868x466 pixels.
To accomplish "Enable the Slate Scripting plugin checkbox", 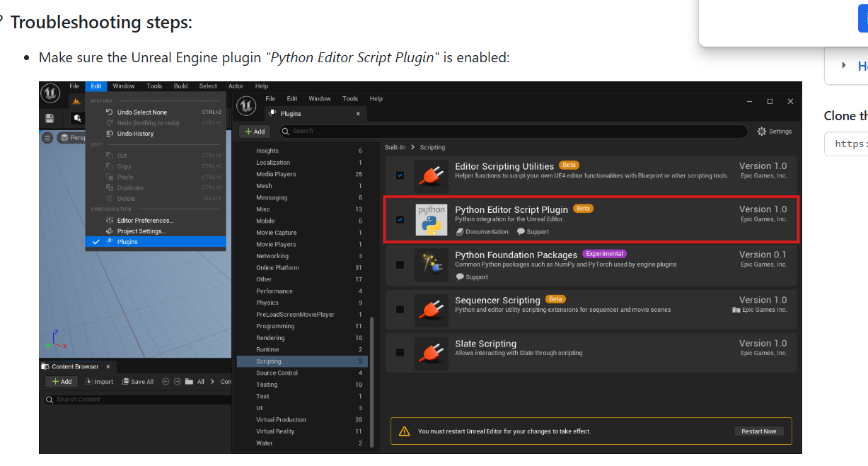I will pos(400,352).
